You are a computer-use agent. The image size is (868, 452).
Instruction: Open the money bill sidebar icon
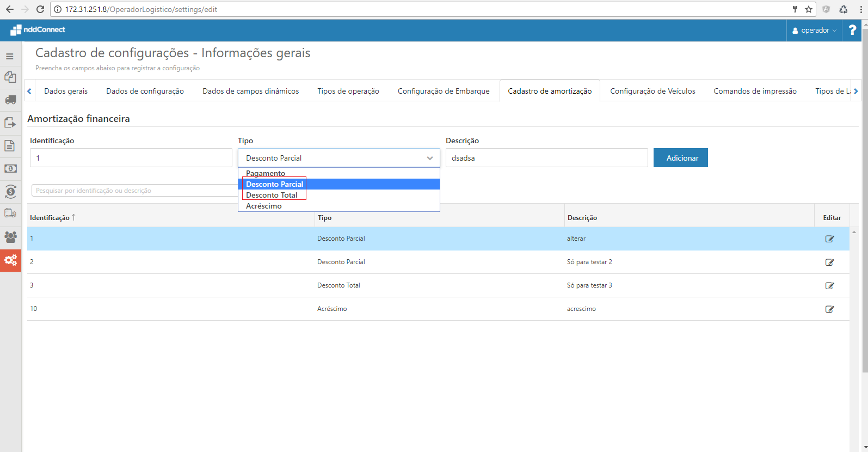(10, 169)
